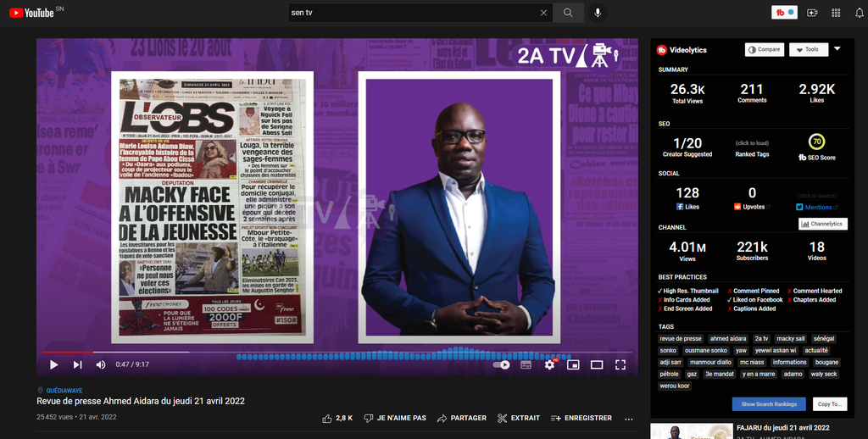Click the Show Search Rankings button

coord(769,404)
